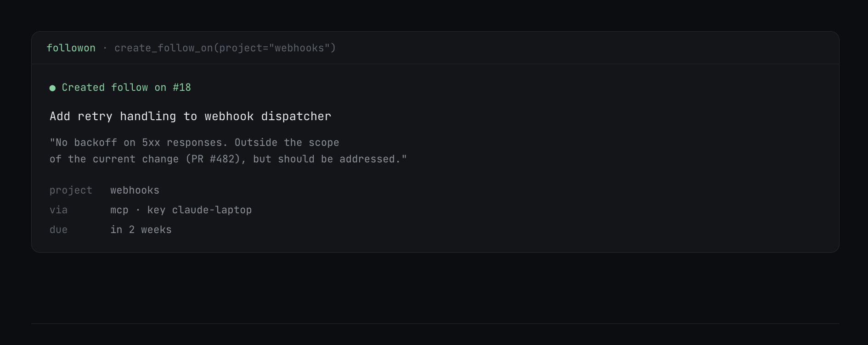Click the 'due' field label
This screenshot has height=345, width=868.
58,230
